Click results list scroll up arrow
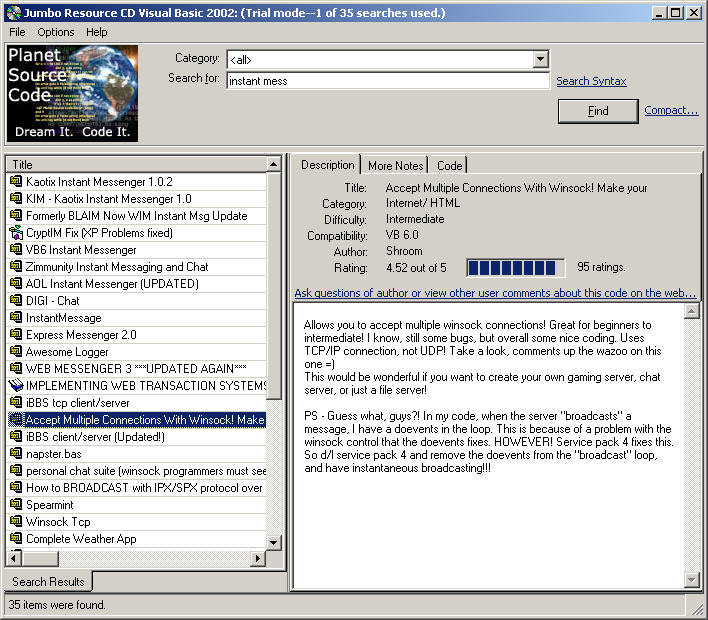The height and width of the screenshot is (620, 708). pyautogui.click(x=274, y=164)
